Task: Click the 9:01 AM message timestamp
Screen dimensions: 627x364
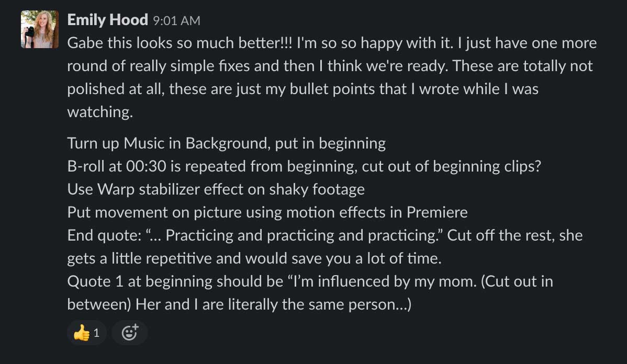Action: [x=176, y=21]
